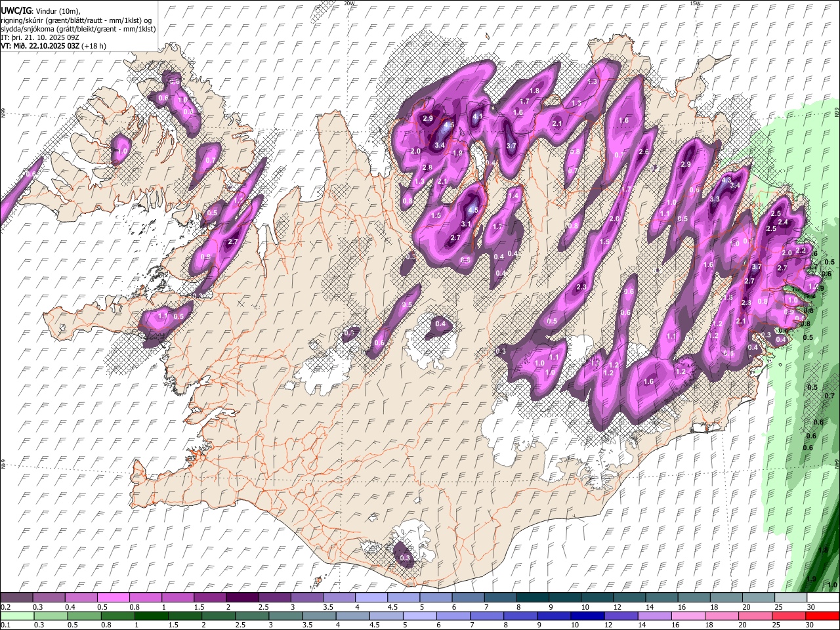Pick dark green lower swatch between 1 and 1.5

[x=151, y=616]
